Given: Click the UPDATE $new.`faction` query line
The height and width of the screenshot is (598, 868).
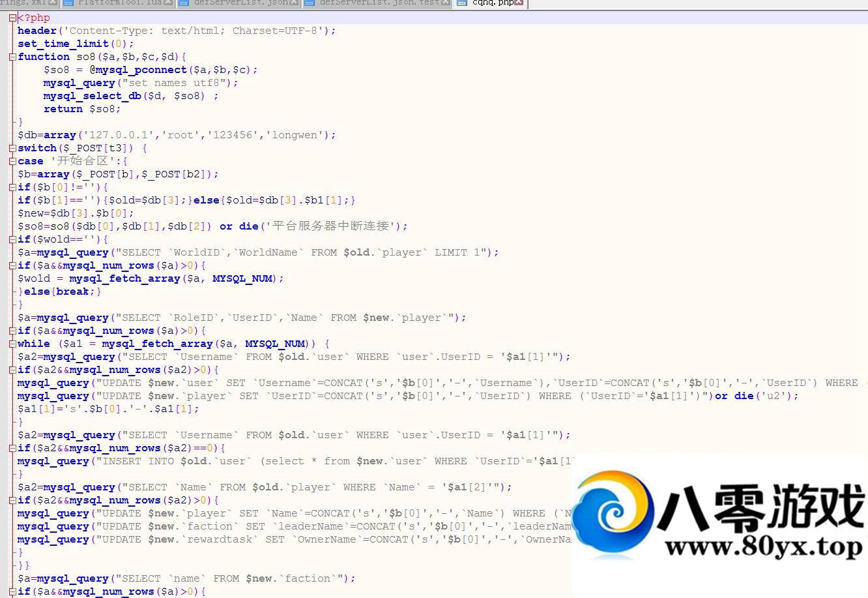Looking at the screenshot, I should 295,526.
